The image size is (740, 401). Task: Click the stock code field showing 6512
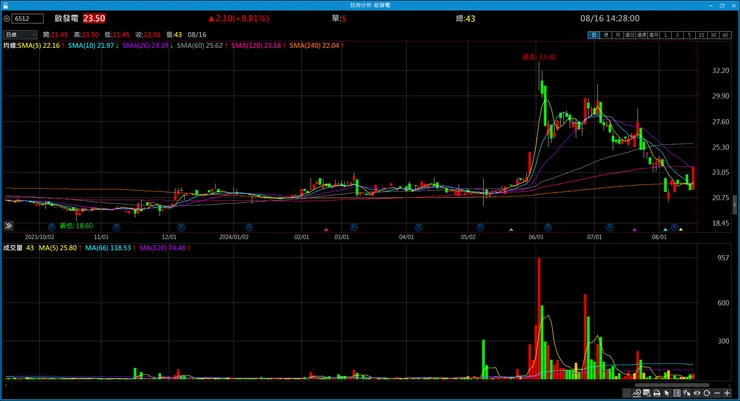(27, 19)
